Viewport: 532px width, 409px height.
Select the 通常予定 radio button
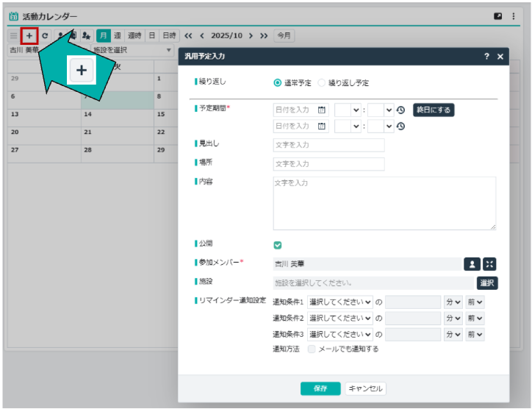click(x=277, y=83)
